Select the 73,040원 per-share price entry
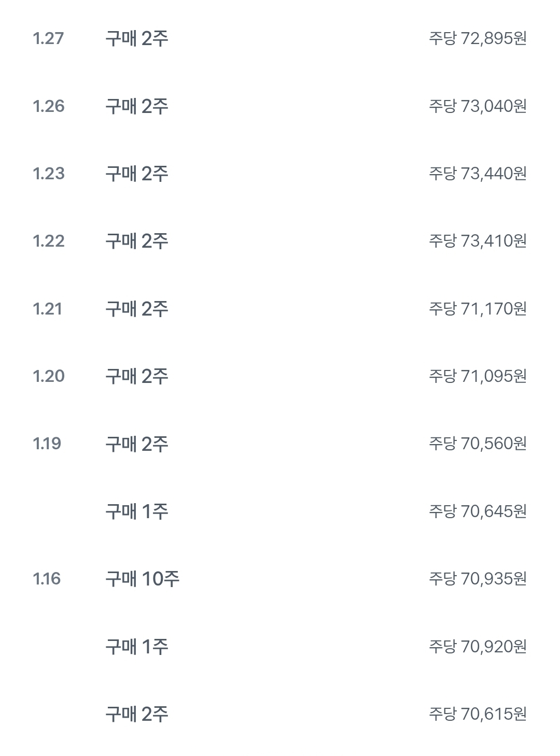The image size is (560, 756). point(477,106)
